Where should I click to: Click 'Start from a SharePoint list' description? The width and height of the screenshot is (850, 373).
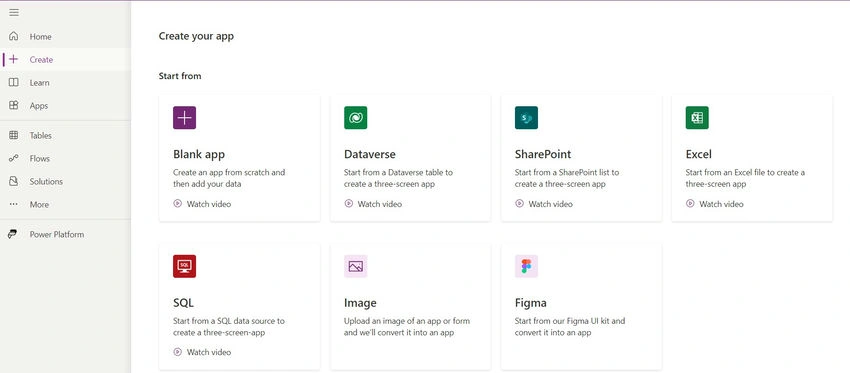(x=567, y=178)
